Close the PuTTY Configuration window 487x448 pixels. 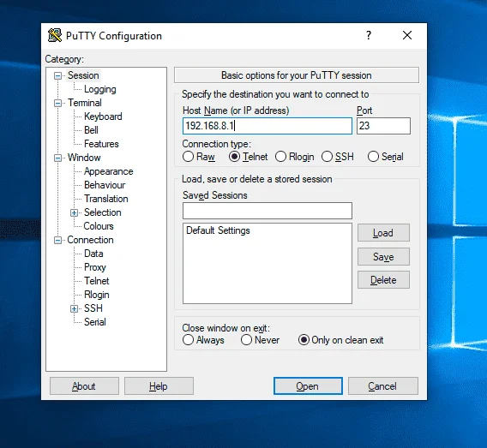click(407, 35)
